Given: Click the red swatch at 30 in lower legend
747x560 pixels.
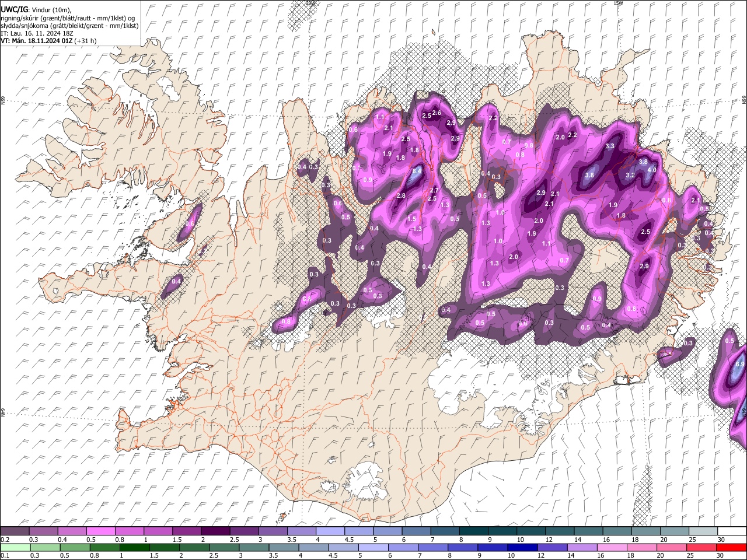Looking at the screenshot, I should click(730, 547).
